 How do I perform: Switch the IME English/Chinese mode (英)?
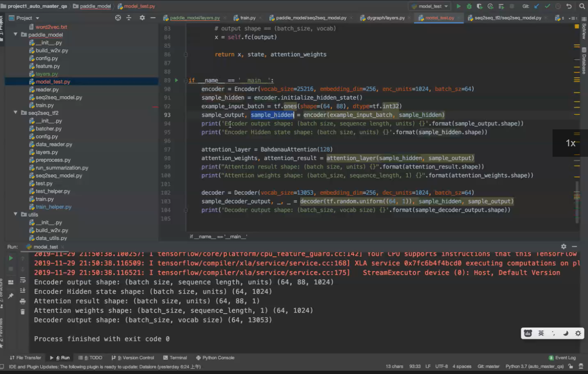click(x=541, y=333)
